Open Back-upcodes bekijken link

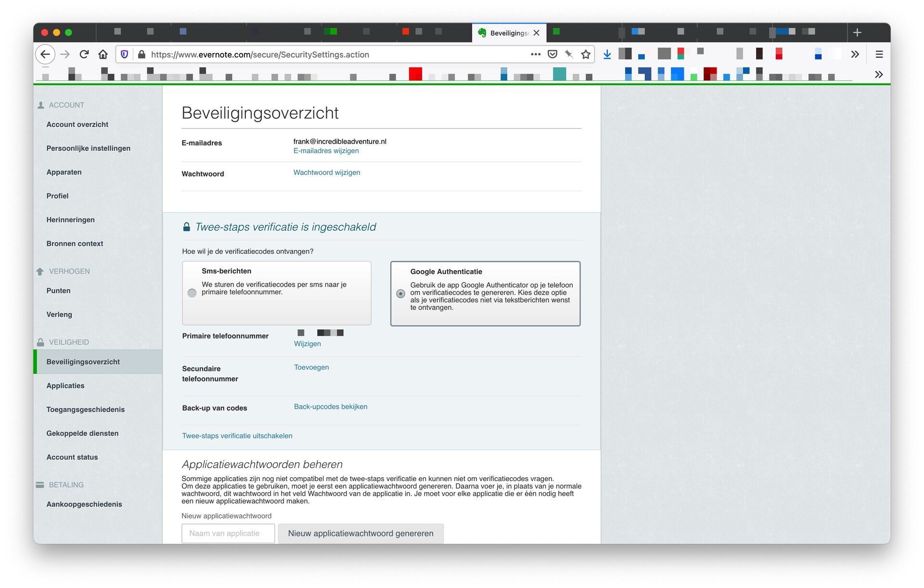pos(331,407)
